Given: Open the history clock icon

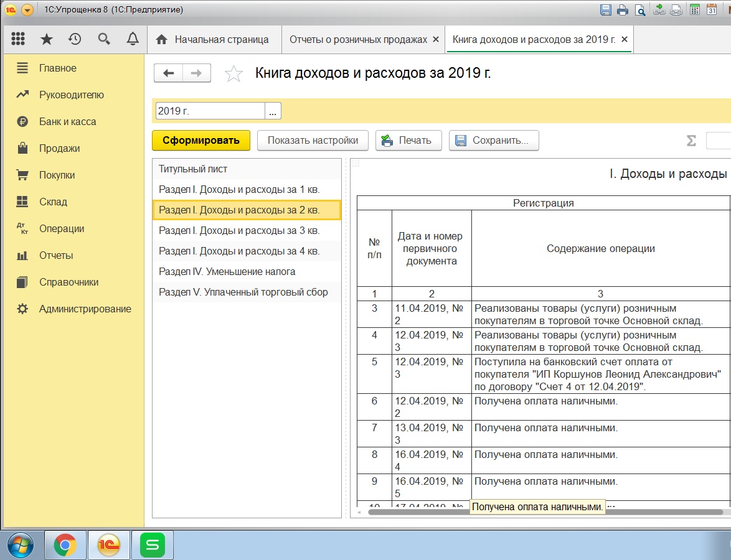Looking at the screenshot, I should click(x=75, y=39).
